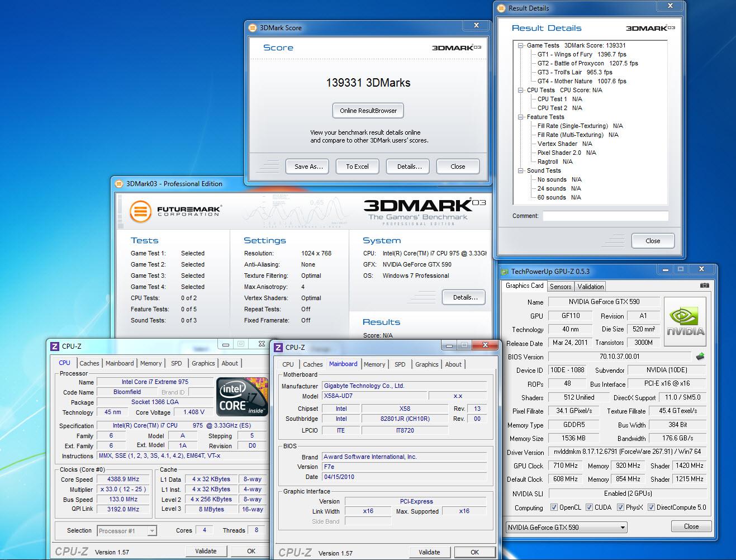
Task: Click the 139331 3DMarks score text
Action: point(368,83)
